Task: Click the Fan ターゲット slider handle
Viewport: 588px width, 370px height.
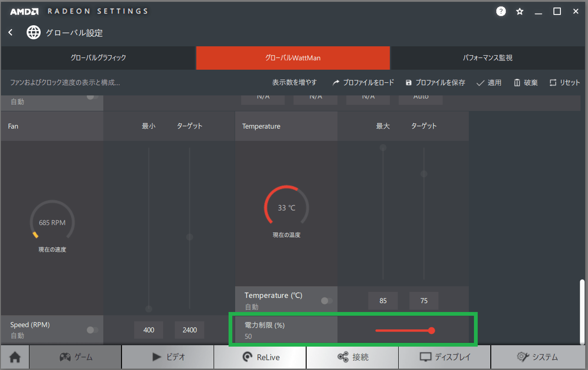Action: point(190,237)
